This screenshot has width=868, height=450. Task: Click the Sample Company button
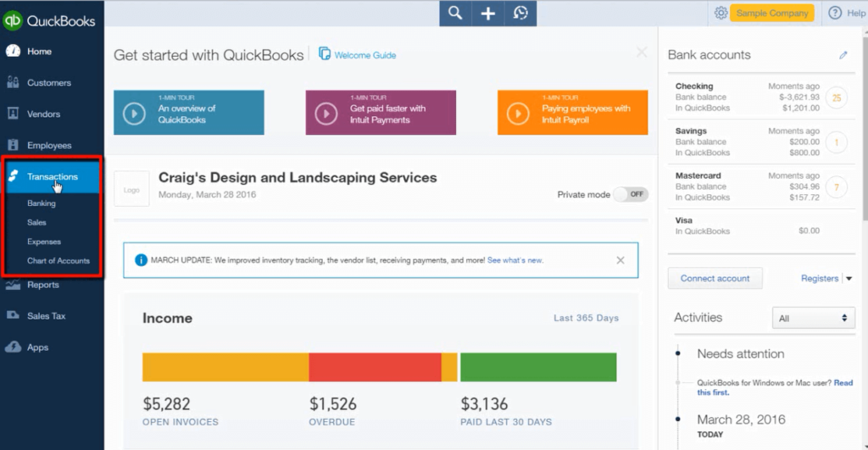coord(771,13)
